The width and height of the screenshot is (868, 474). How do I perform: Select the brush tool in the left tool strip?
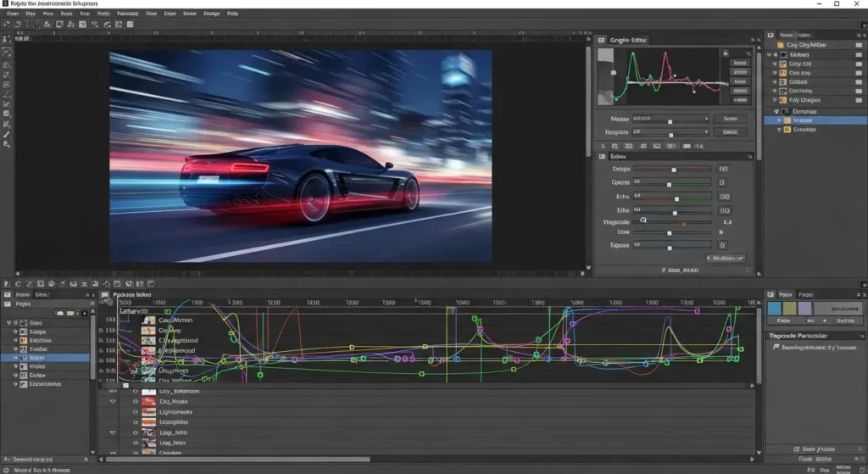coord(7,134)
